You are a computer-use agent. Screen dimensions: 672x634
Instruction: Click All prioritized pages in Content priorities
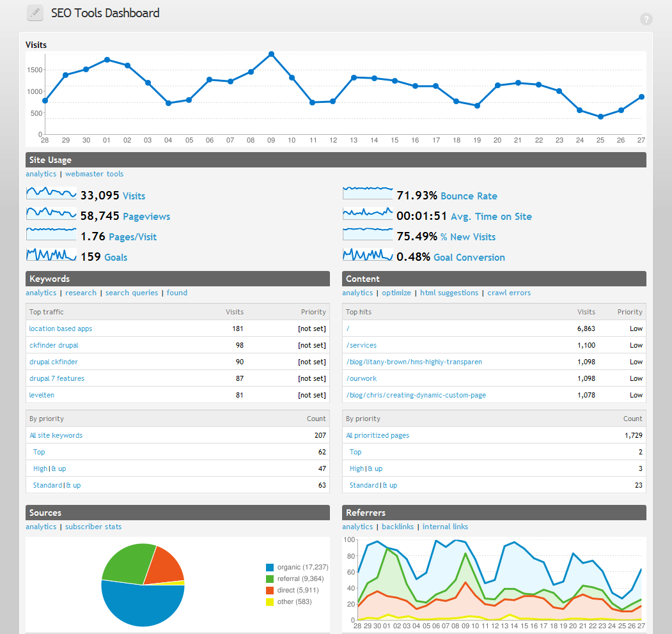coord(377,435)
